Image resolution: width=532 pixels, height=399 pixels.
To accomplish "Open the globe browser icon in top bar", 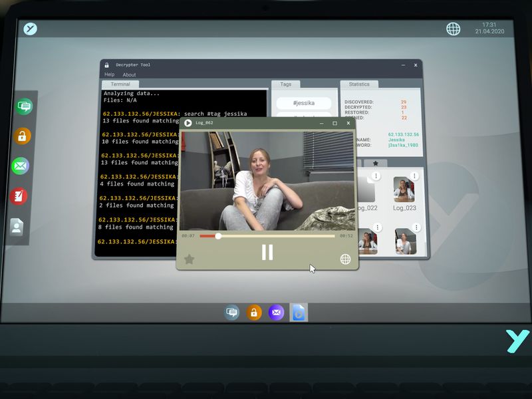I will (x=453, y=29).
